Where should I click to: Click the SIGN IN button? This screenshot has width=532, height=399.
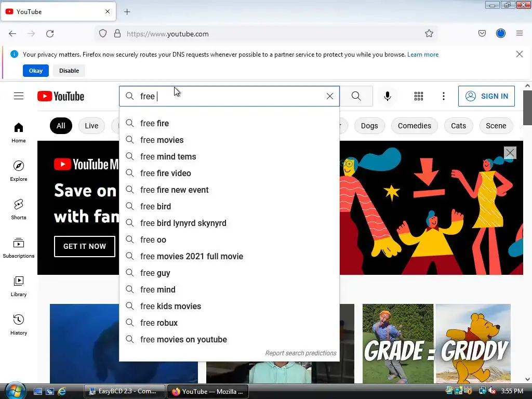486,96
